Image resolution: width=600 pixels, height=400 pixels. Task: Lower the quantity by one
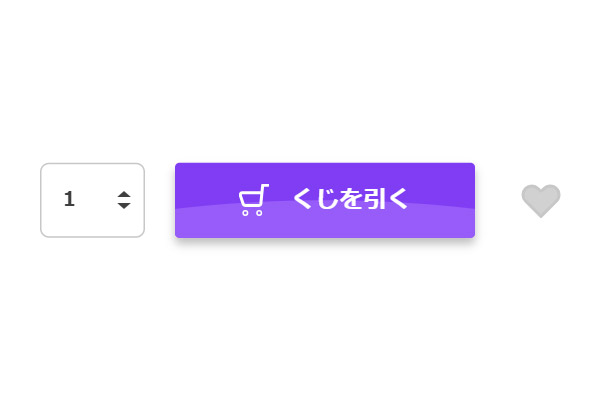(124, 206)
